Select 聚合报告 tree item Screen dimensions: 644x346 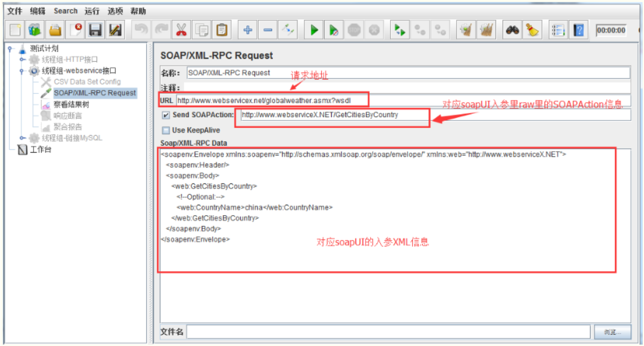(68, 127)
